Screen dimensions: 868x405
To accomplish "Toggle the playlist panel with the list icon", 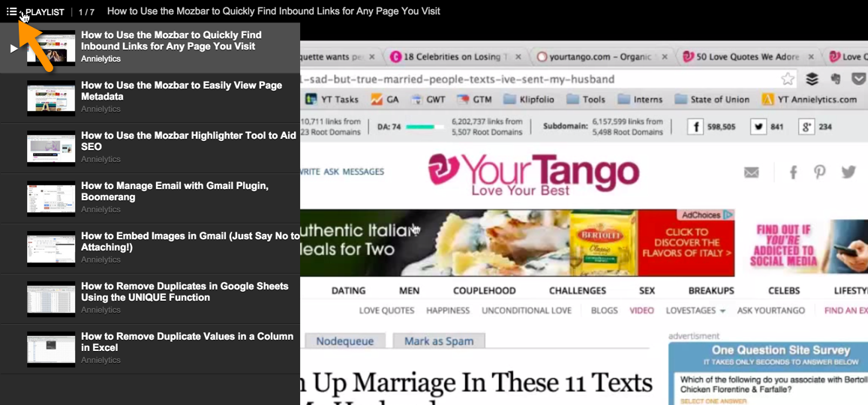I will pyautogui.click(x=11, y=11).
